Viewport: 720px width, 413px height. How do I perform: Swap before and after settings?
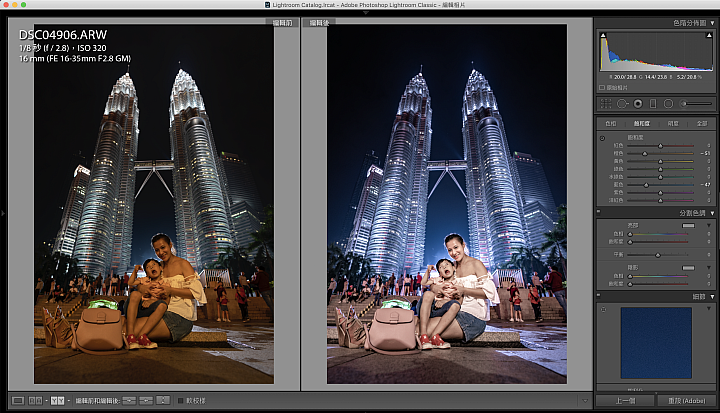click(x=163, y=401)
